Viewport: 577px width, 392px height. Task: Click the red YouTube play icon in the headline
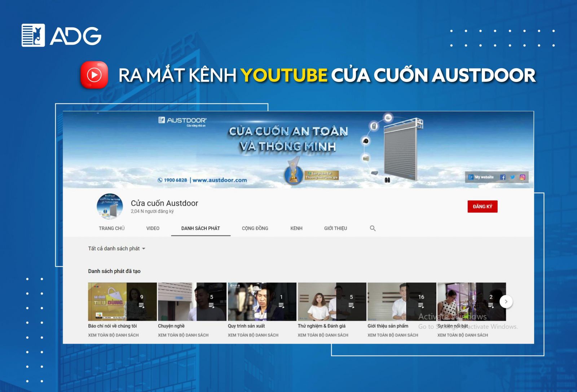(94, 75)
